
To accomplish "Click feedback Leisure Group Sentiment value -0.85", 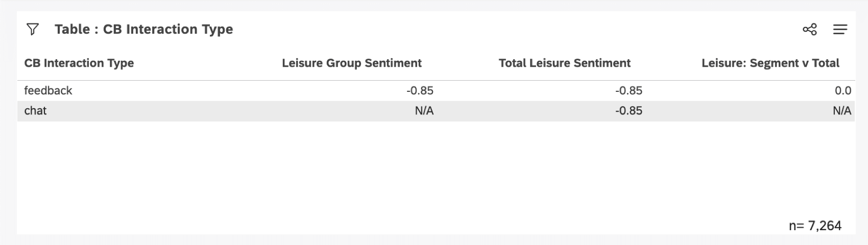I will 420,91.
